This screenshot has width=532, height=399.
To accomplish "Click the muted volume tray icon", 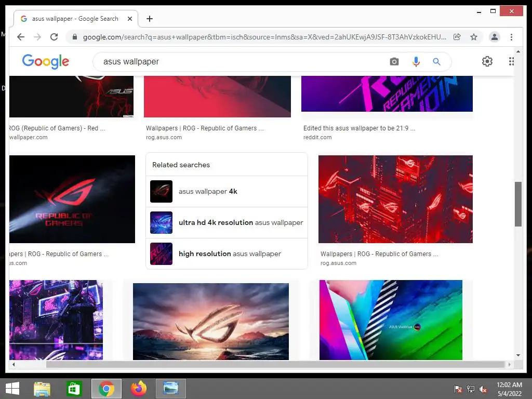I will pyautogui.click(x=483, y=389).
